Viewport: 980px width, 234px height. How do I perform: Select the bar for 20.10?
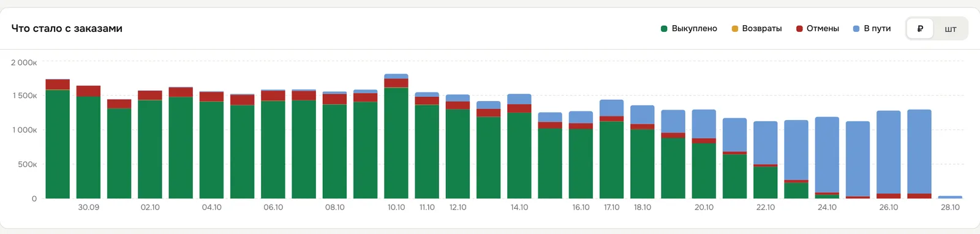click(704, 154)
